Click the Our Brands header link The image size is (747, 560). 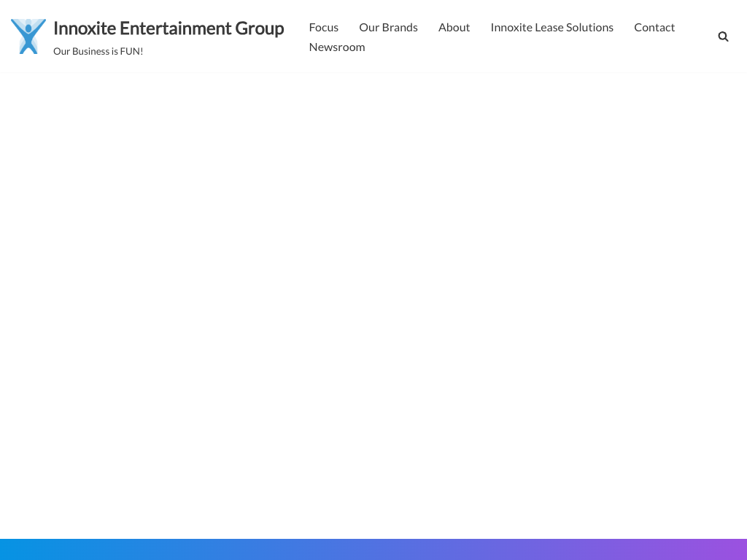(x=388, y=27)
